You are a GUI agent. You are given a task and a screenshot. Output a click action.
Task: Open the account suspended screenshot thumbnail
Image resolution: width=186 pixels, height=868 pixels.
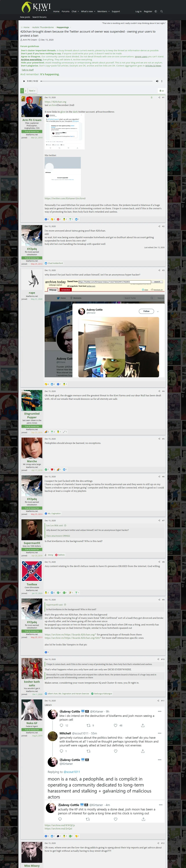click(63, 176)
